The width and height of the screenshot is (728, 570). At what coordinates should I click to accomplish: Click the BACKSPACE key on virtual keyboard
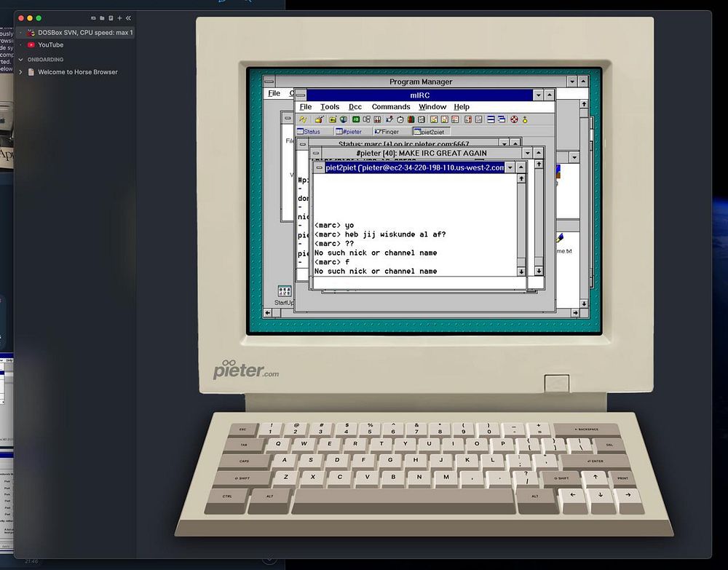[587, 430]
